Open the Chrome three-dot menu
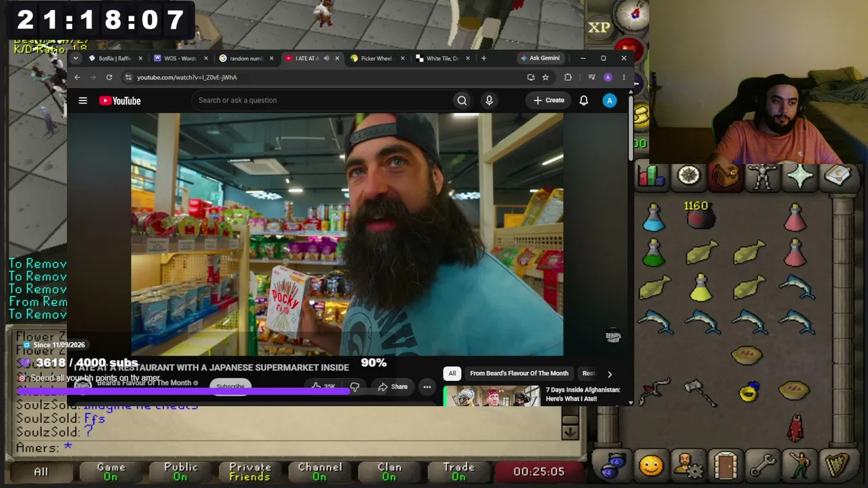 (624, 77)
